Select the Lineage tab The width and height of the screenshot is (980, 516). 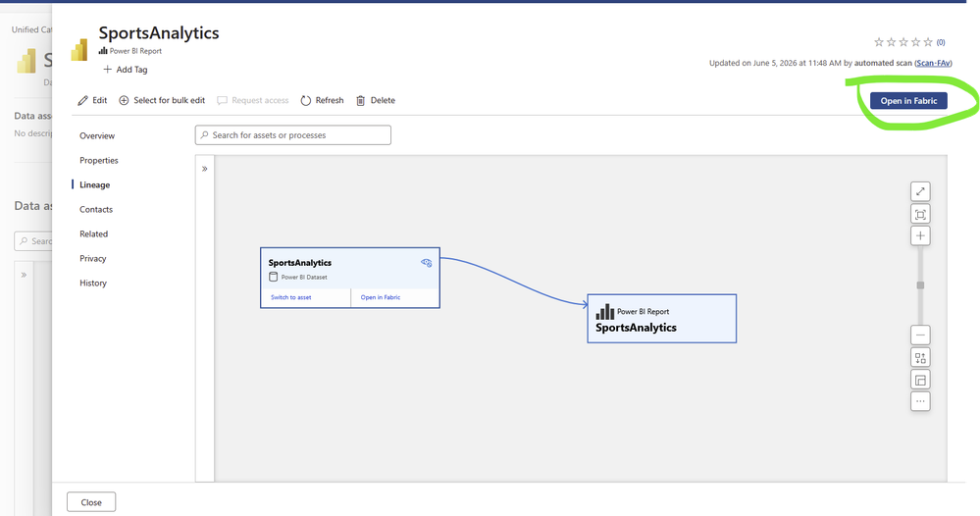point(94,184)
